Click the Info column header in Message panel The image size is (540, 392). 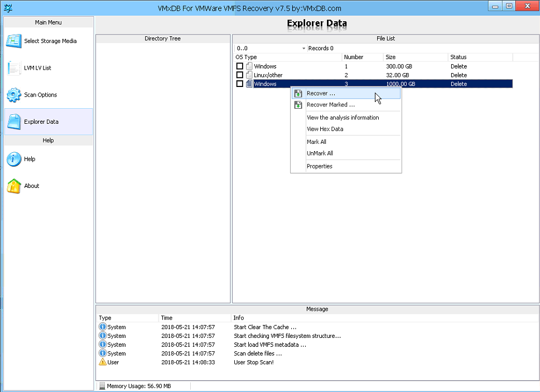click(x=385, y=318)
